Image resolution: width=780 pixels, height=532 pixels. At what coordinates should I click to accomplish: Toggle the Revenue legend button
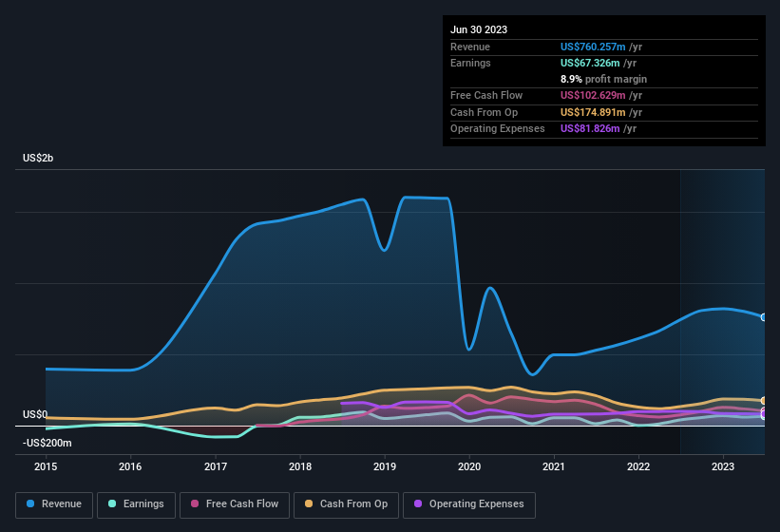click(54, 504)
